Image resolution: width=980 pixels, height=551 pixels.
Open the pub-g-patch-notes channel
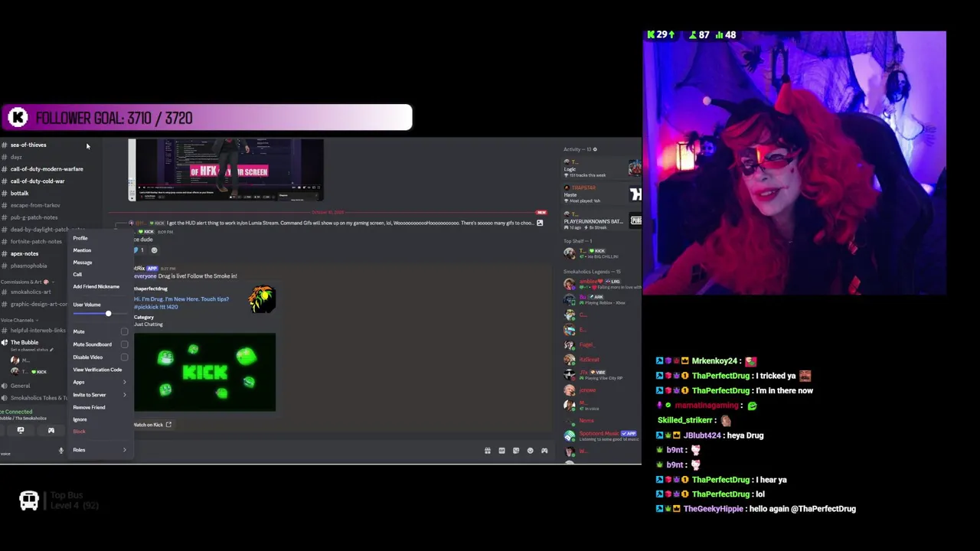pyautogui.click(x=34, y=217)
